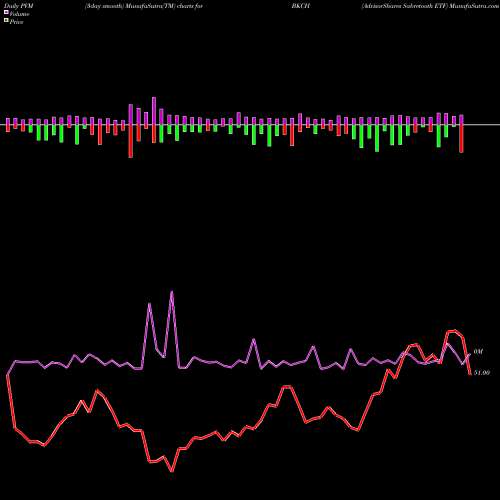Click the MunafaSutra.com text in header
Image resolution: width=500 pixels, height=500 pixels.
[x=474, y=6]
